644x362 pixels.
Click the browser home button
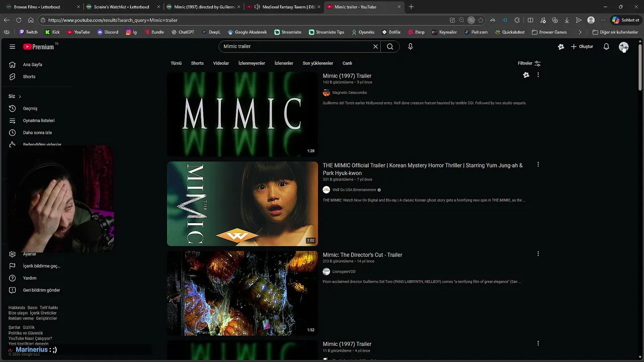click(x=31, y=20)
